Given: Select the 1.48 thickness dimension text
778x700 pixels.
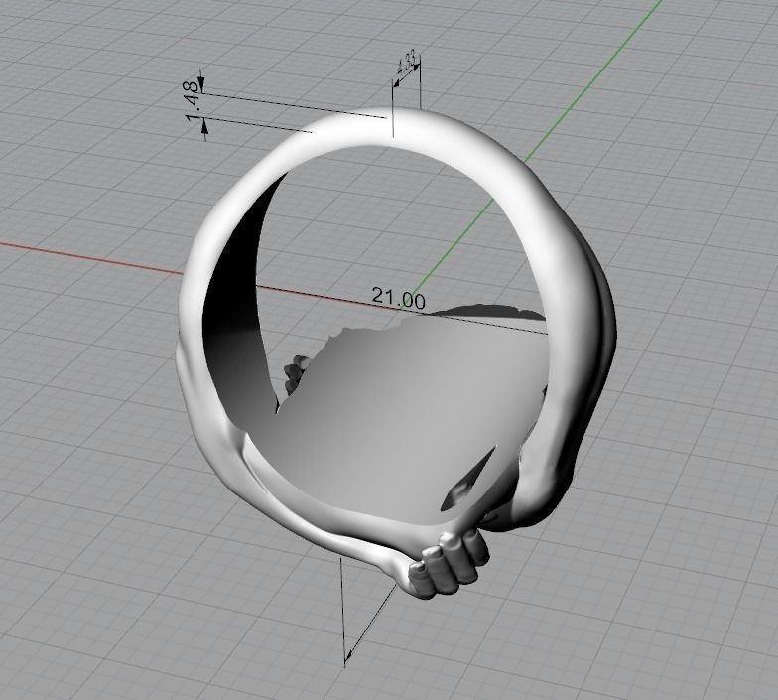Looking at the screenshot, I should [x=194, y=101].
